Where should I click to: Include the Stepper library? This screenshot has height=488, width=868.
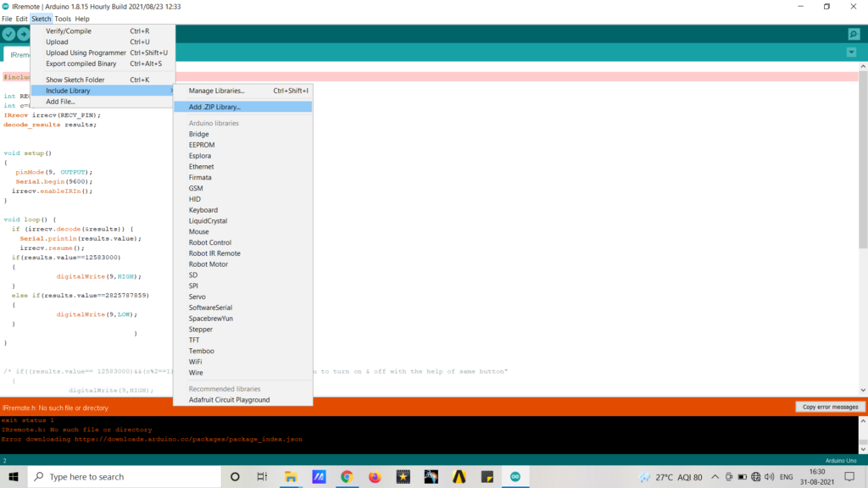click(x=243, y=330)
